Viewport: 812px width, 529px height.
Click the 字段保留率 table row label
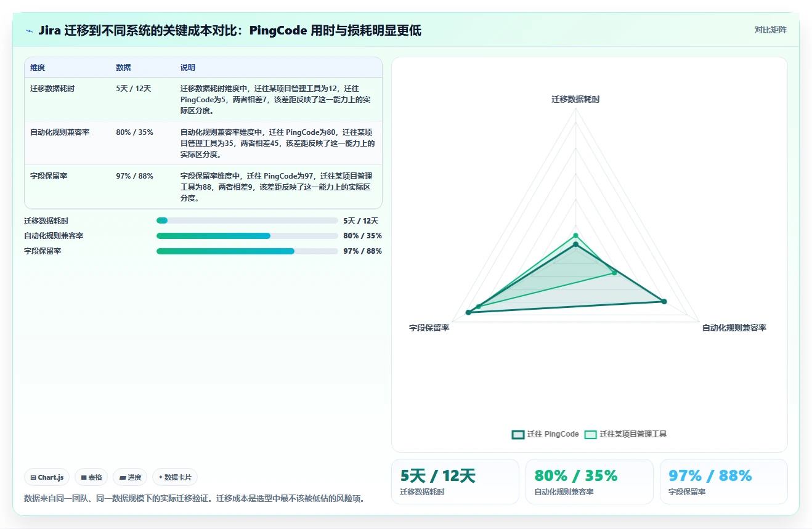49,176
